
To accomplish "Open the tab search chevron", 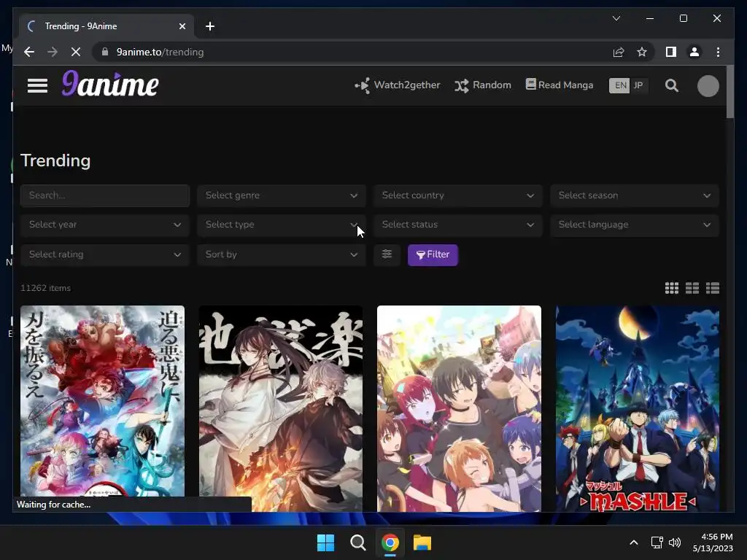I will [x=616, y=18].
